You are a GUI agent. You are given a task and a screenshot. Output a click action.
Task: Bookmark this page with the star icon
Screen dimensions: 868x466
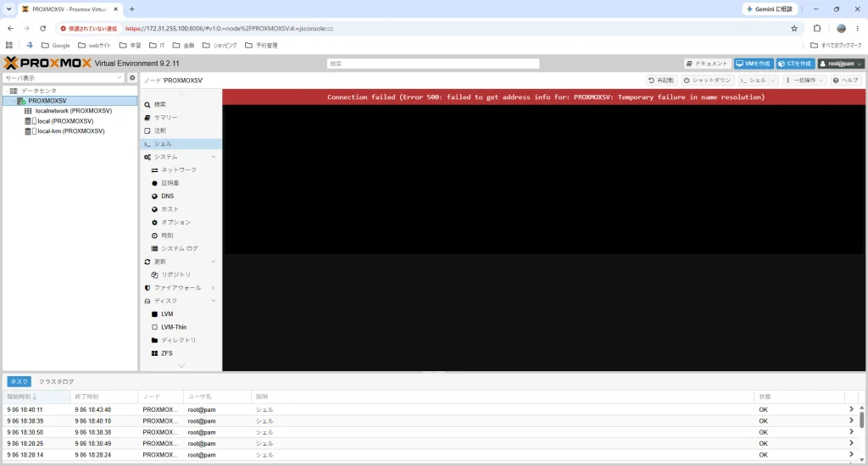pos(794,28)
